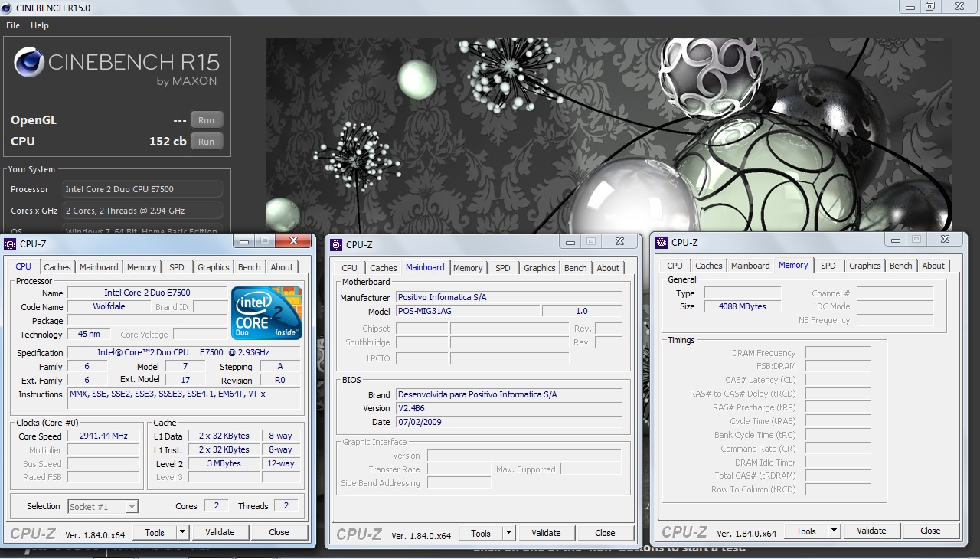Click the Specification field in CPU-Z
The image size is (980, 559).
185,352
